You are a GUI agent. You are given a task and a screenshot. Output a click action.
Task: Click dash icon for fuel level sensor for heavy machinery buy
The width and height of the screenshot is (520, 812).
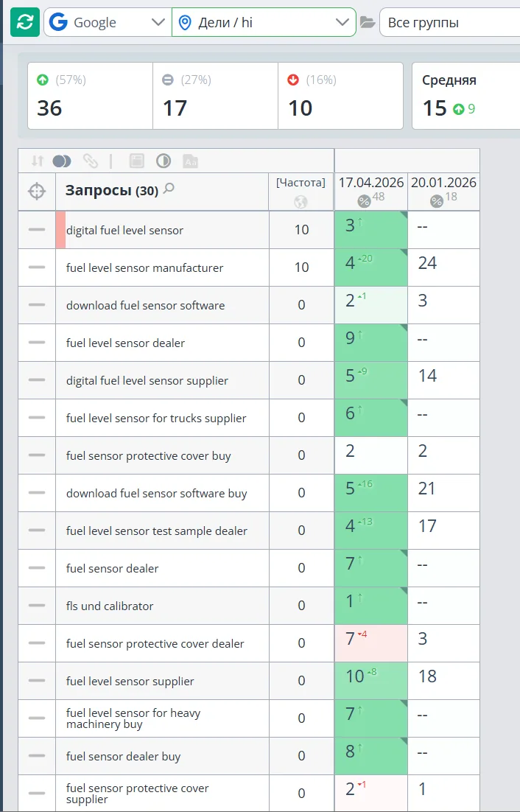point(37,718)
